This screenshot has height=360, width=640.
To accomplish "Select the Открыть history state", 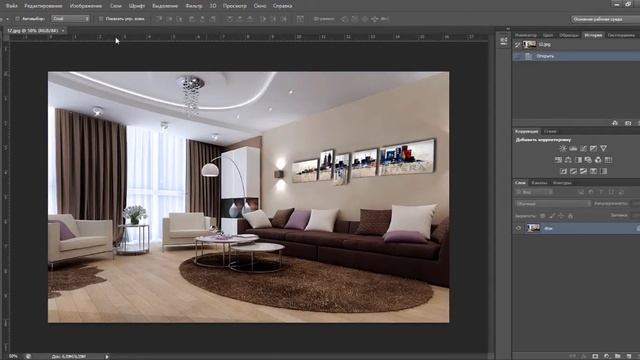I will point(576,56).
